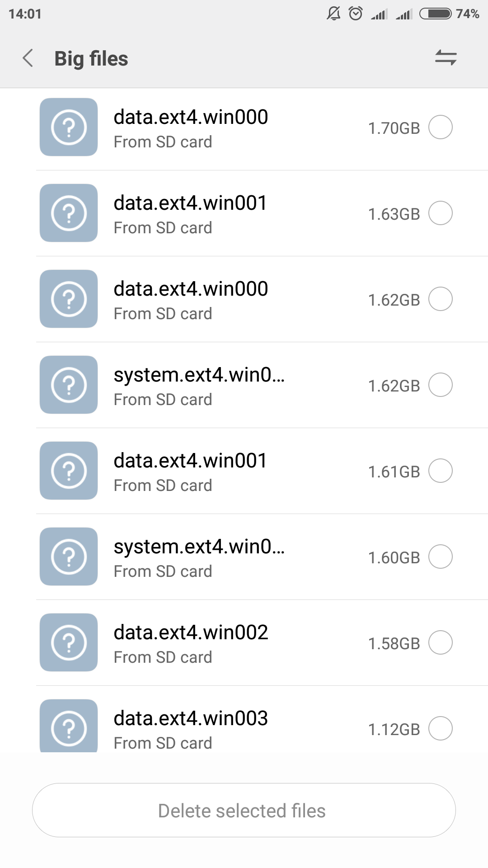Select the 1.70GB file radio button
The width and height of the screenshot is (488, 868).
click(x=441, y=127)
